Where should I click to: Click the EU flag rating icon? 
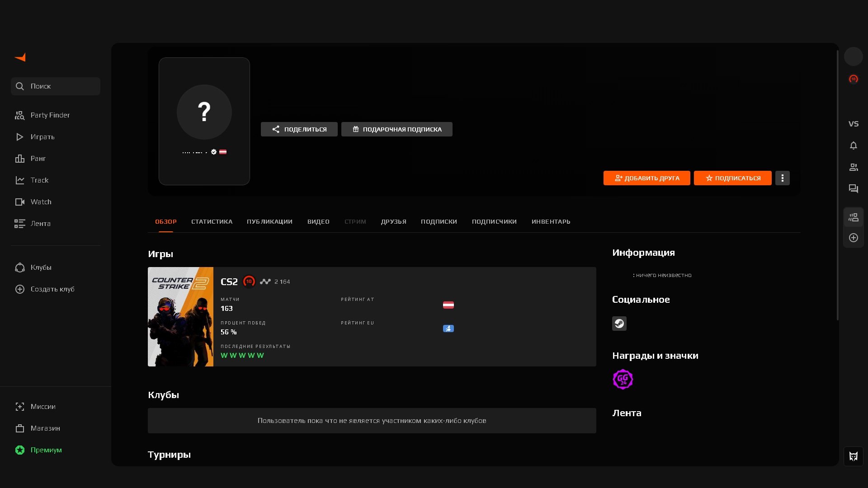tap(448, 328)
